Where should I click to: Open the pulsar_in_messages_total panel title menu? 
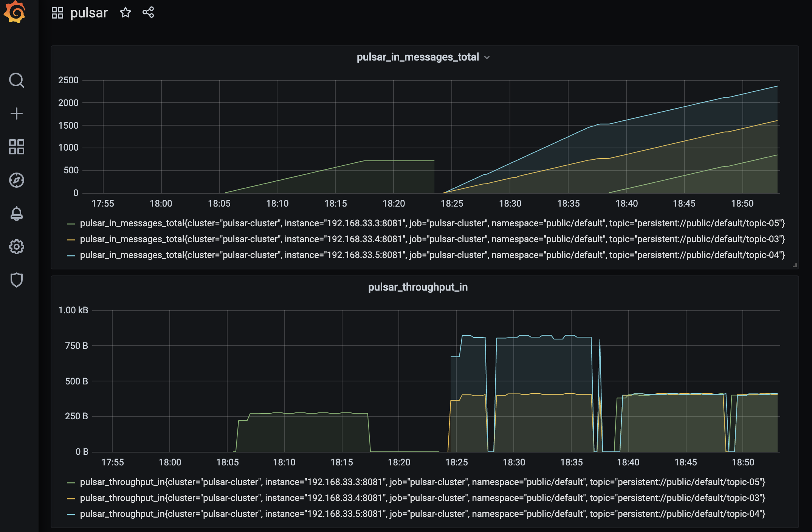418,57
